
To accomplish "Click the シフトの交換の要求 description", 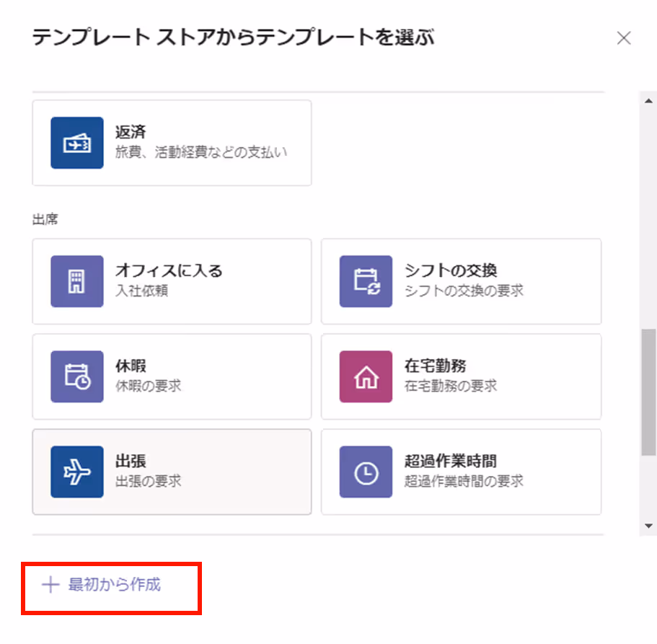I will point(464,291).
